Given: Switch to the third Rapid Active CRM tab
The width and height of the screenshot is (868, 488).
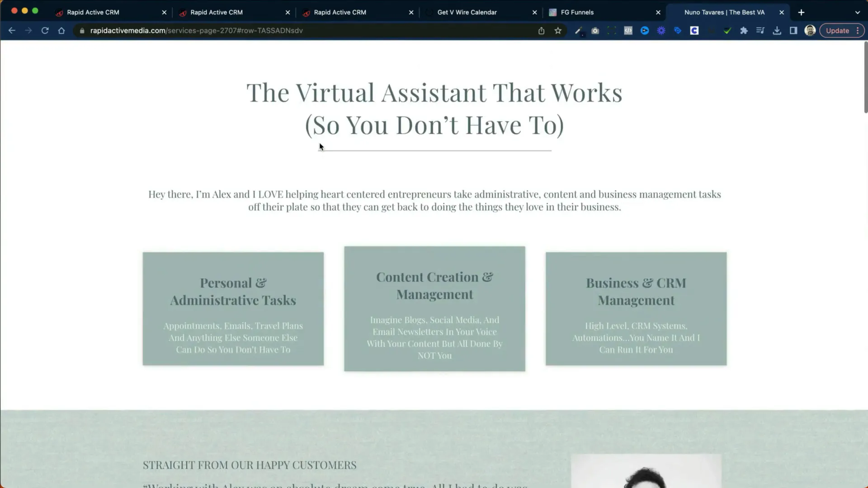Looking at the screenshot, I should (x=358, y=12).
